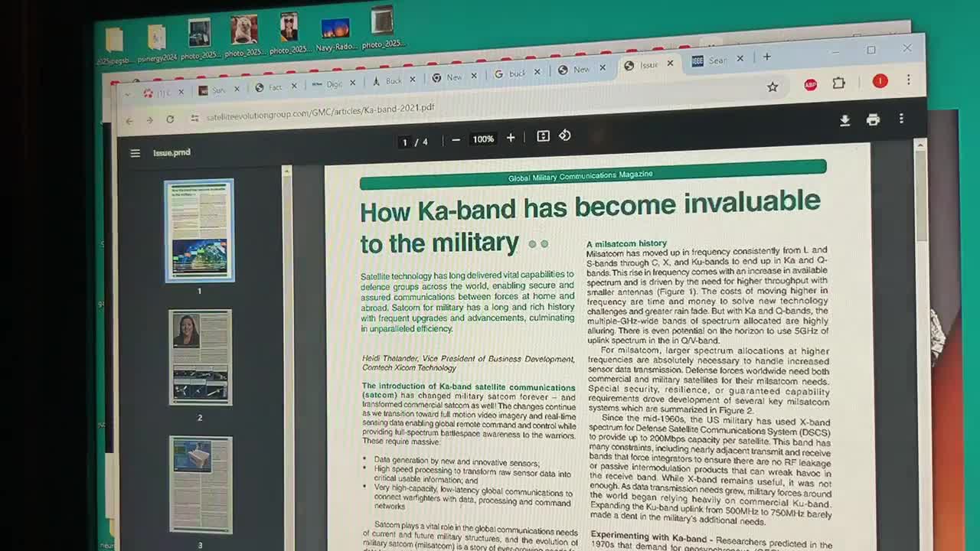The height and width of the screenshot is (551, 980).
Task: Rotate the PDF counterclockwise
Action: 564,135
